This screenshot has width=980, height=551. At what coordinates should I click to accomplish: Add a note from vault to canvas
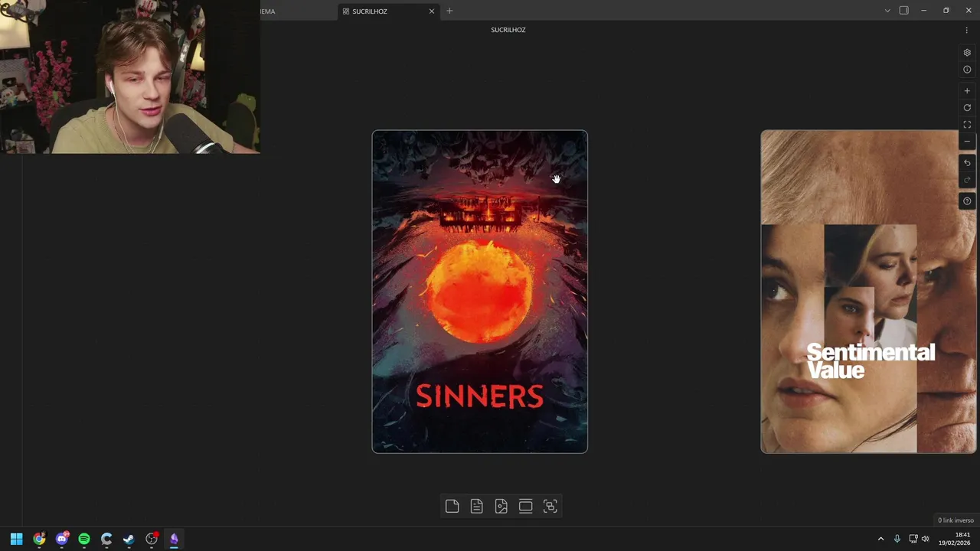tap(476, 506)
